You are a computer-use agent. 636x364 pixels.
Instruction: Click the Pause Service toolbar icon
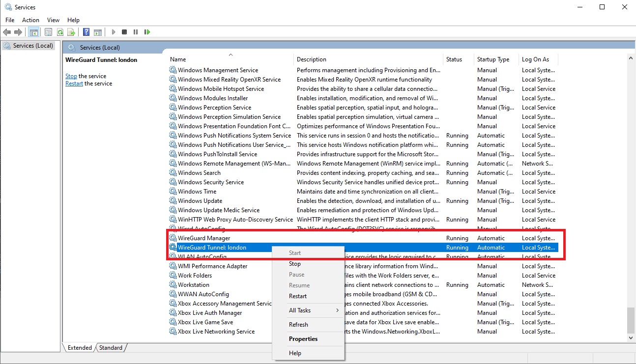tap(136, 32)
